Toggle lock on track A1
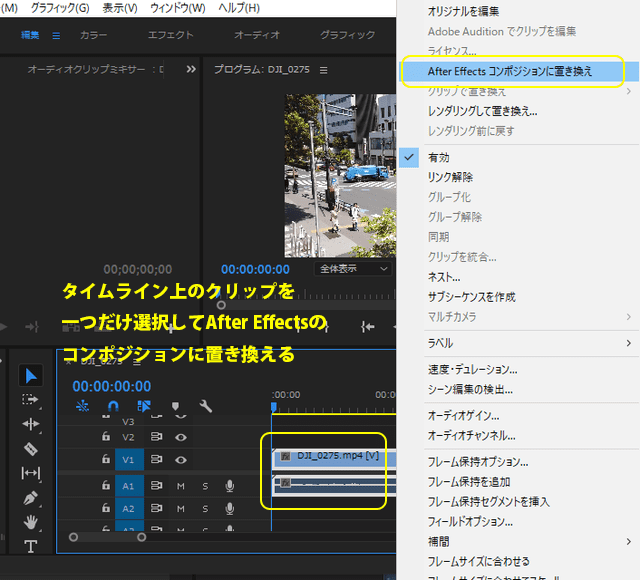Screen dimensions: 640x580 pos(106,485)
